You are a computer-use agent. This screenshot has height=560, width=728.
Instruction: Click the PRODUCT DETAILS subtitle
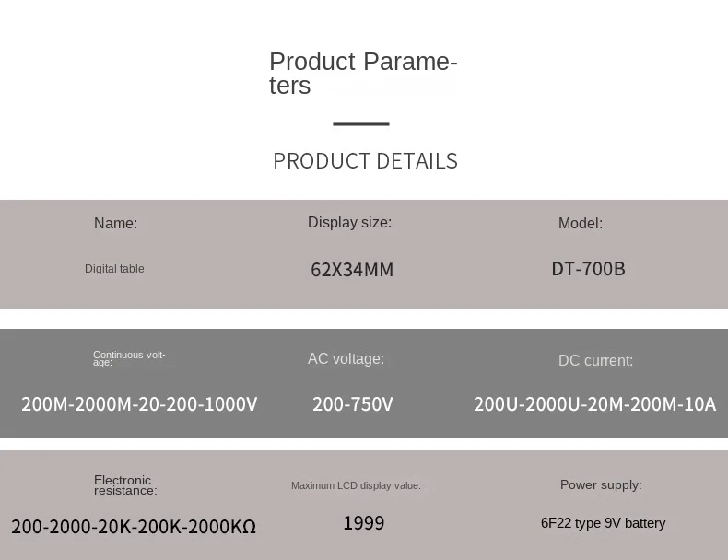pyautogui.click(x=366, y=161)
